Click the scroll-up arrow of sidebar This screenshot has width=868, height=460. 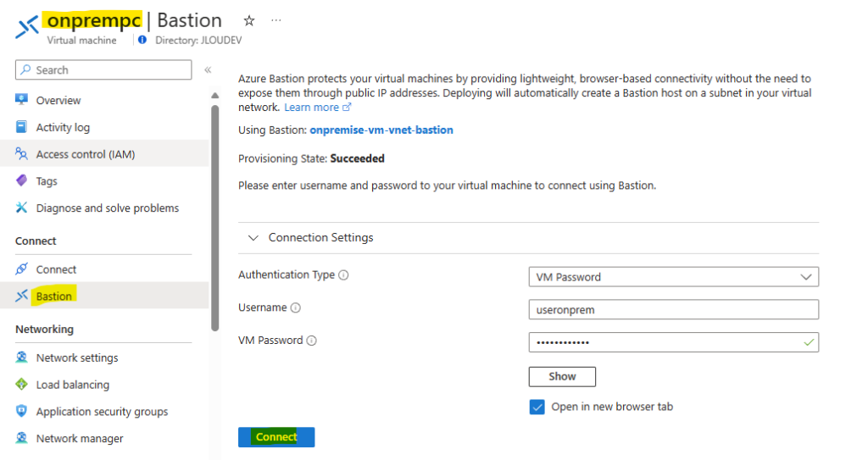(x=214, y=95)
